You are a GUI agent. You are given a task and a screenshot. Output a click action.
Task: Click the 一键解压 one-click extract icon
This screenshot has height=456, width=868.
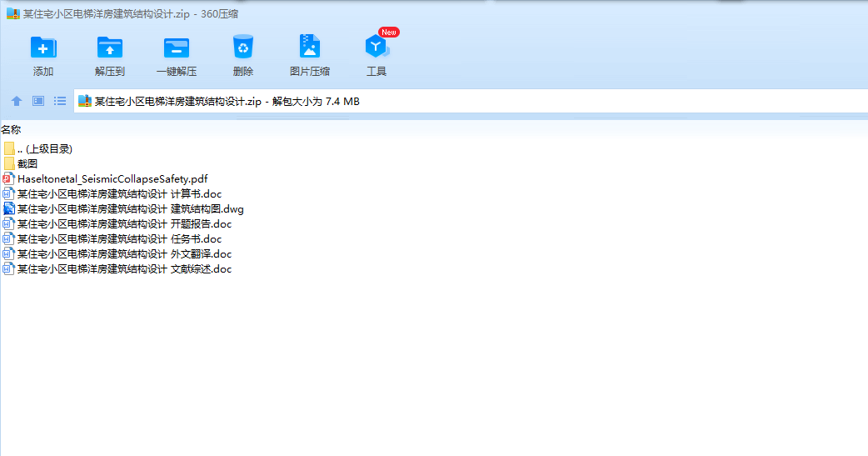coord(177,48)
